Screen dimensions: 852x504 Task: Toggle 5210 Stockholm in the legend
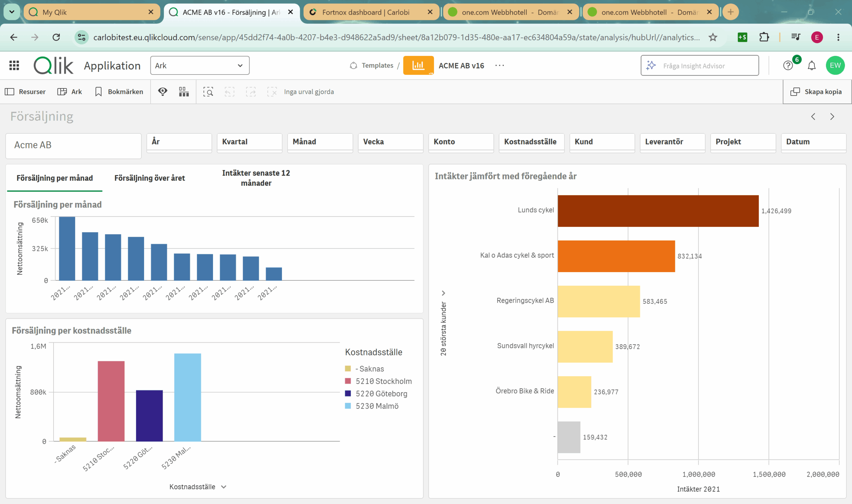coord(378,381)
